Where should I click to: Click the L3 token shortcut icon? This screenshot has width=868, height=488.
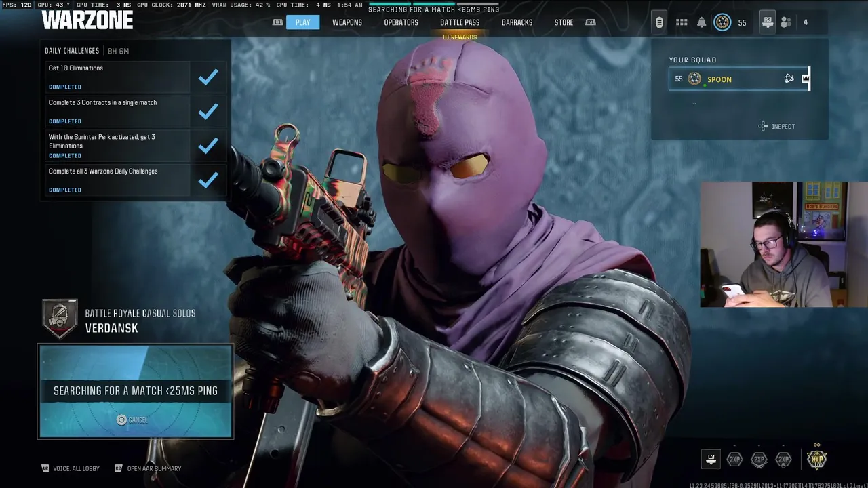pos(711,459)
